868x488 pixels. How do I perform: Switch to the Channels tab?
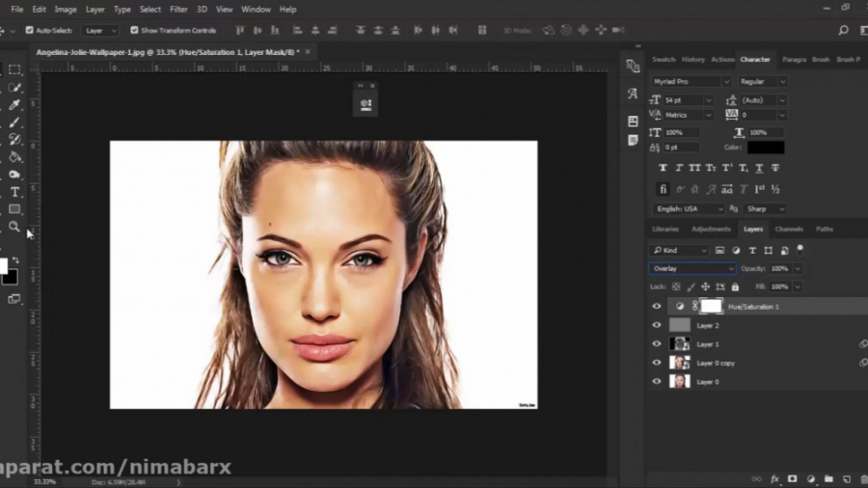pyautogui.click(x=788, y=230)
